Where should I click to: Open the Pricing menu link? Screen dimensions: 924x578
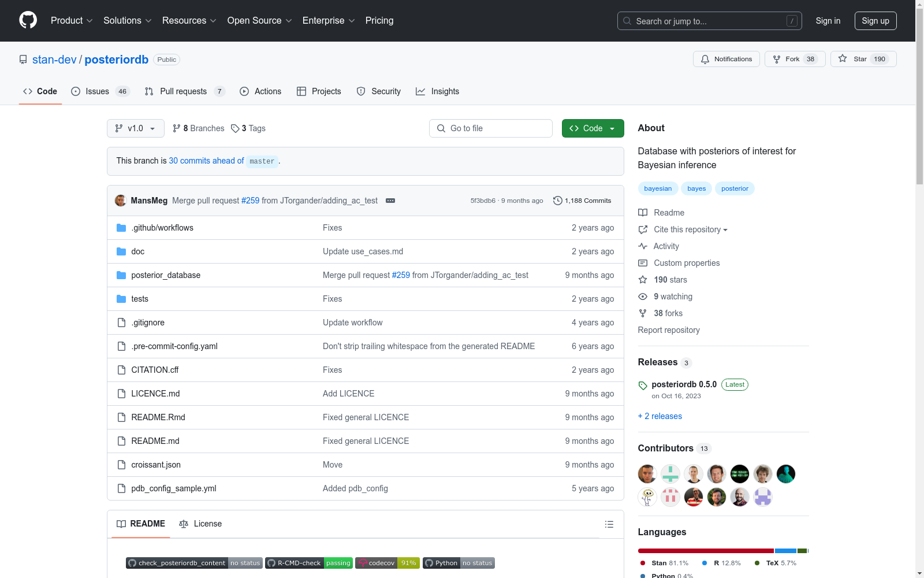click(x=379, y=21)
